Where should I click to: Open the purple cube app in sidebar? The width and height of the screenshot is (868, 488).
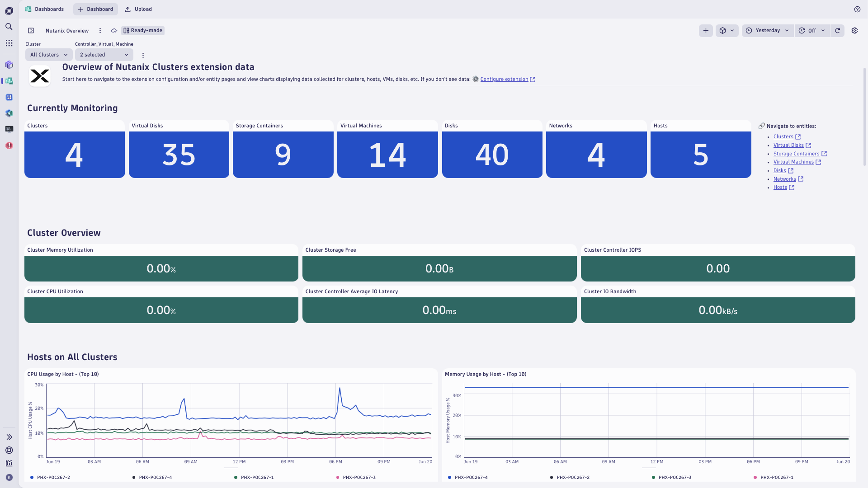[9, 65]
